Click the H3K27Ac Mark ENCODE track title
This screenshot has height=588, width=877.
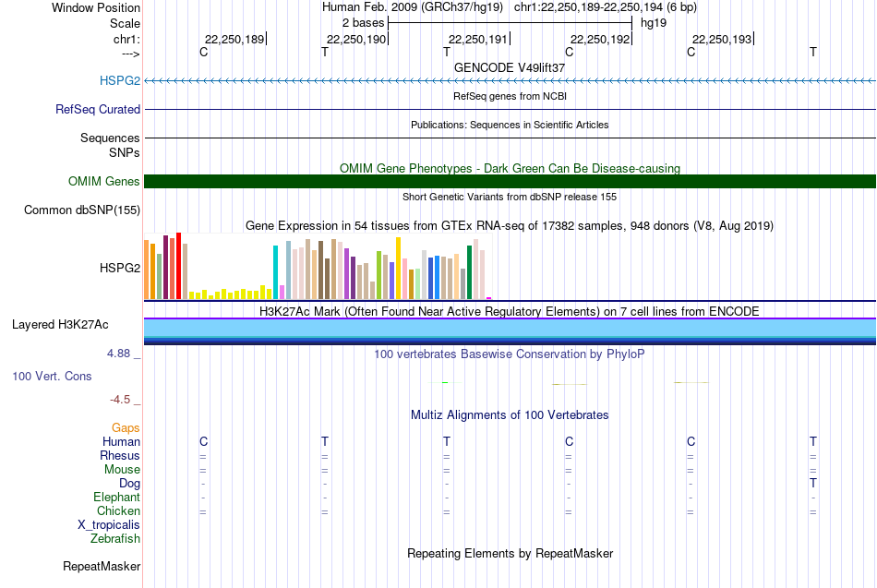click(x=510, y=312)
